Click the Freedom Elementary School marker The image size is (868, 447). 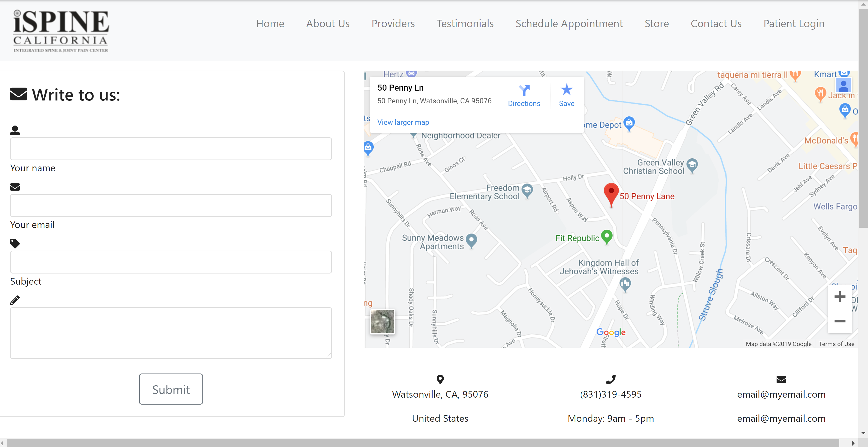pyautogui.click(x=527, y=190)
